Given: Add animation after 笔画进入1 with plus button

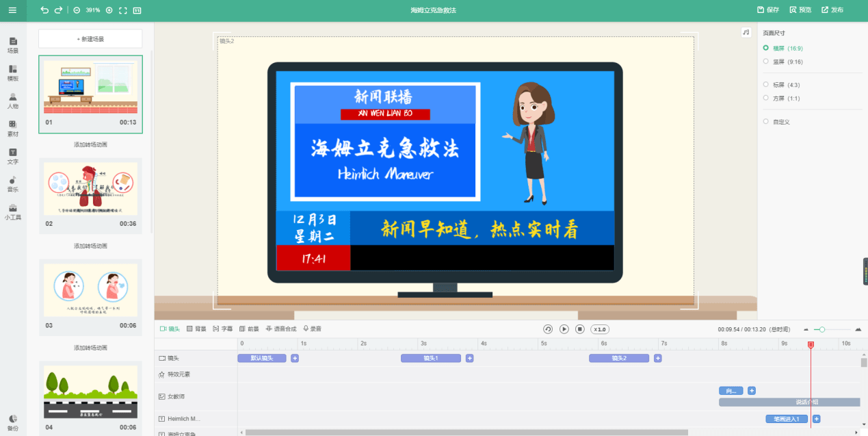Looking at the screenshot, I should 816,419.
